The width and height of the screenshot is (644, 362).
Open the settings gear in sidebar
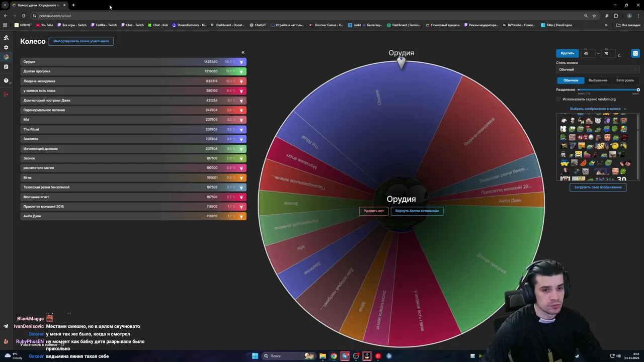pos(6,47)
